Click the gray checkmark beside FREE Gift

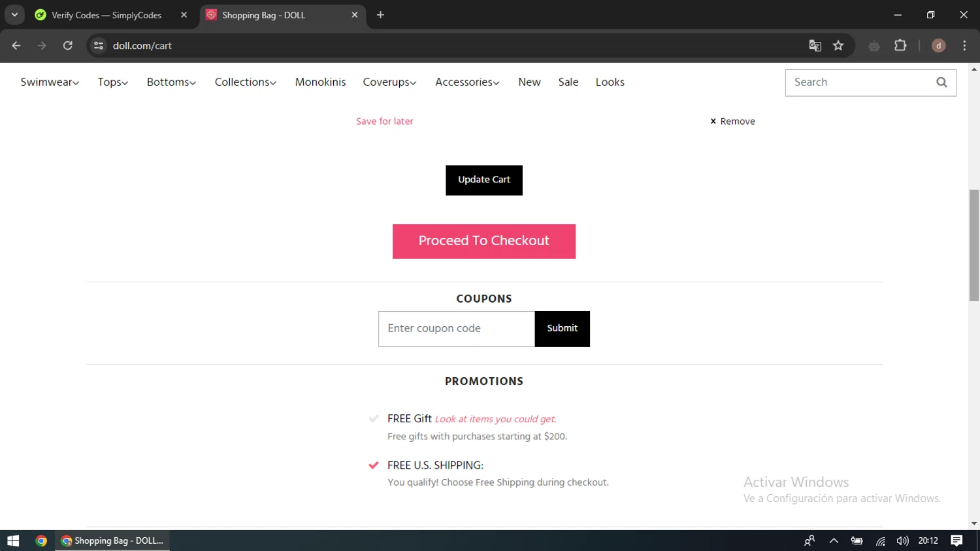374,418
